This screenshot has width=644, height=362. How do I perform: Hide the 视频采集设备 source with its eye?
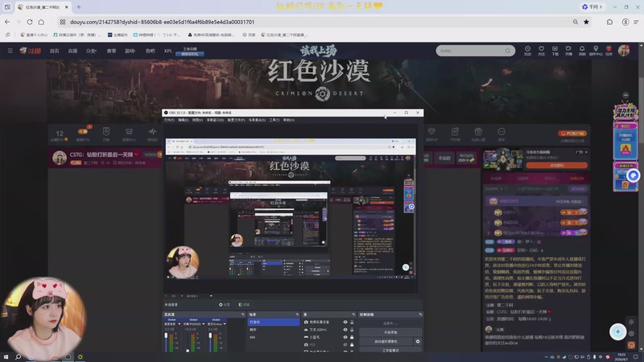pos(345,323)
